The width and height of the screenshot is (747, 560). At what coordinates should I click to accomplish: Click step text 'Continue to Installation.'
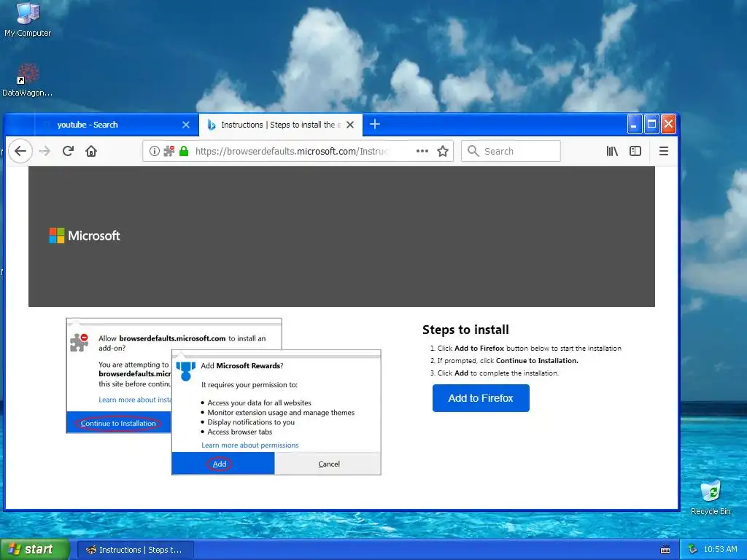coord(537,360)
